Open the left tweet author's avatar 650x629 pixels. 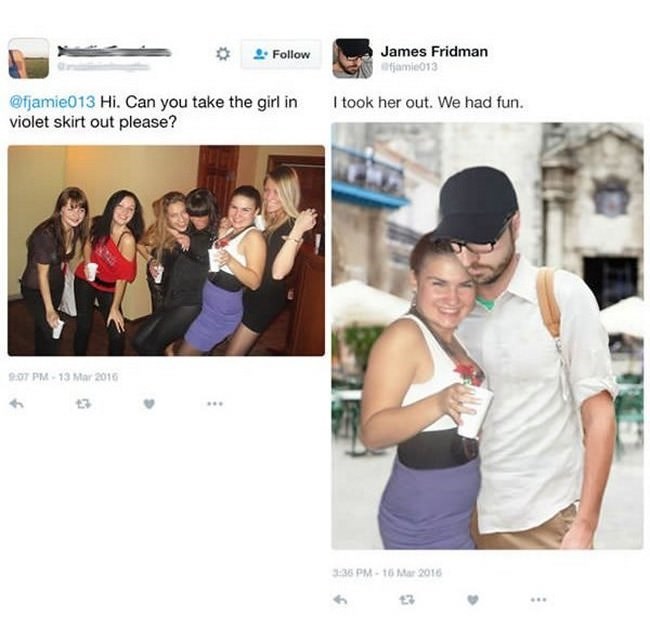click(x=29, y=58)
